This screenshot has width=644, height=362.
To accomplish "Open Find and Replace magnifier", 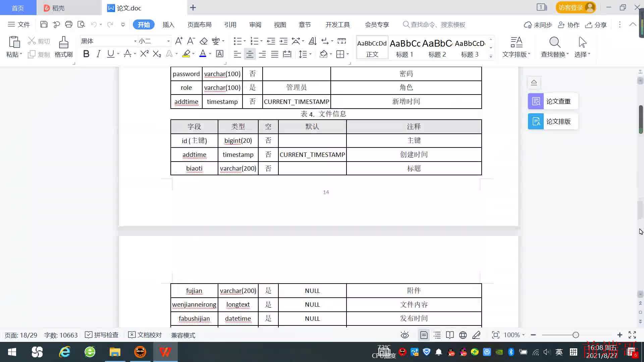I will click(x=555, y=43).
